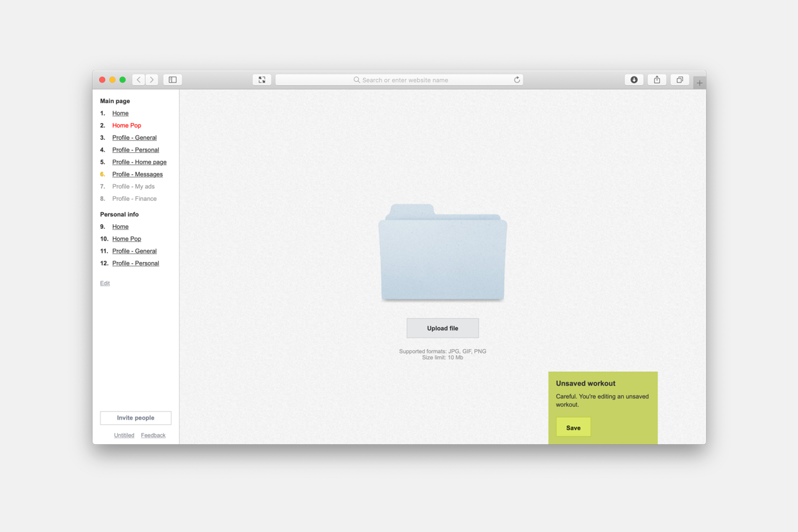This screenshot has height=532, width=798.
Task: Open the downloads icon in toolbar
Action: 634,80
